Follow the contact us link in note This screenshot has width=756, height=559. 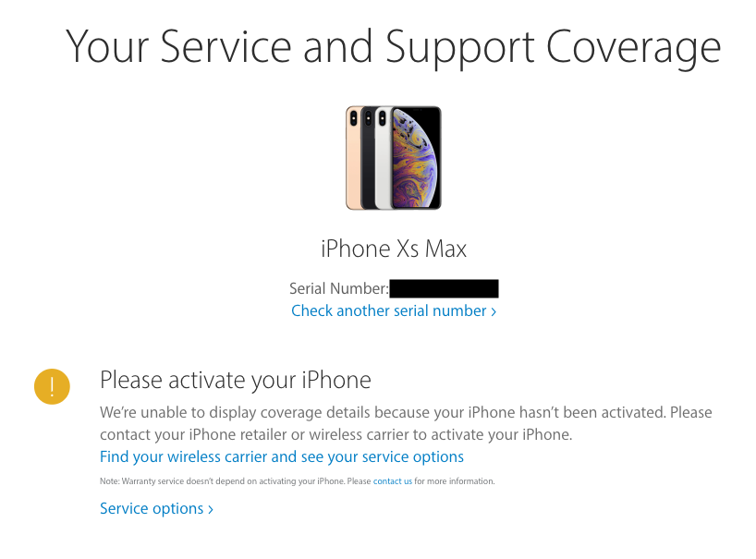pyautogui.click(x=393, y=481)
